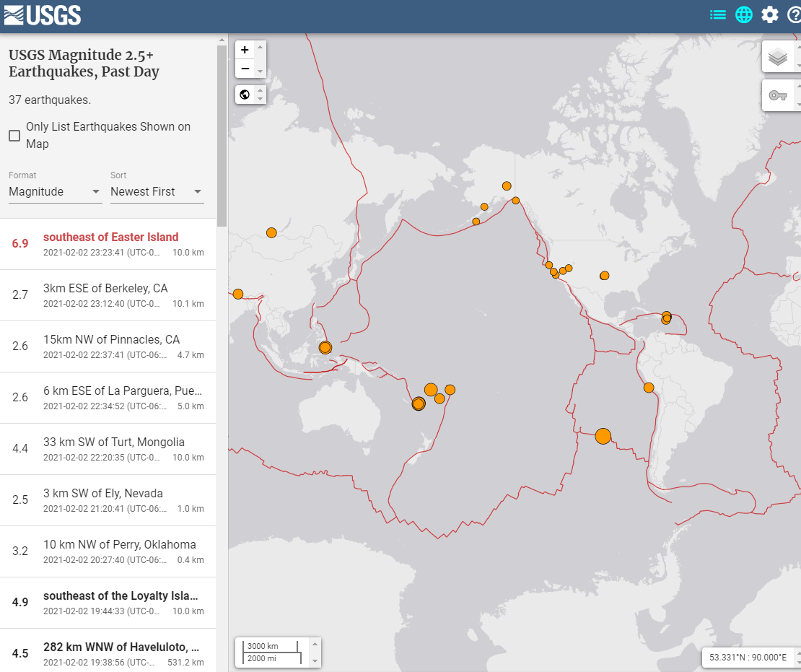Click the scroll-up arrow of the list scrollbar

point(222,40)
